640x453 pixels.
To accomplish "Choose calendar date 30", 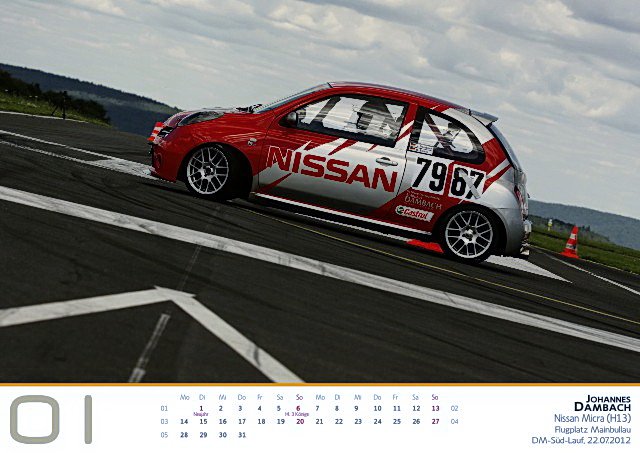I will coord(222,435).
